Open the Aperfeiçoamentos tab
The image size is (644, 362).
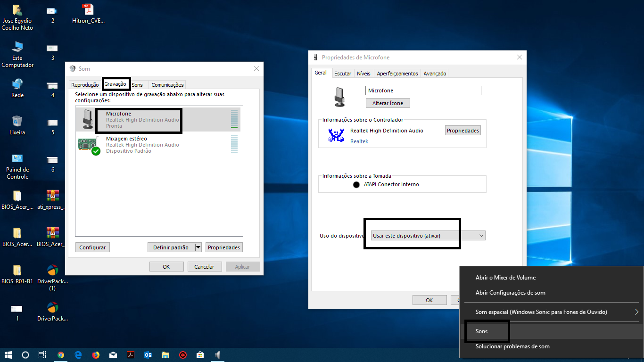(x=397, y=74)
